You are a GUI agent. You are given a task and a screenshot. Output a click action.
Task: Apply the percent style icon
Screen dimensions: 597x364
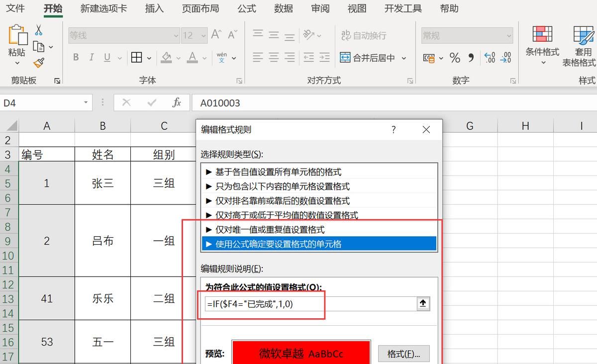coord(454,58)
